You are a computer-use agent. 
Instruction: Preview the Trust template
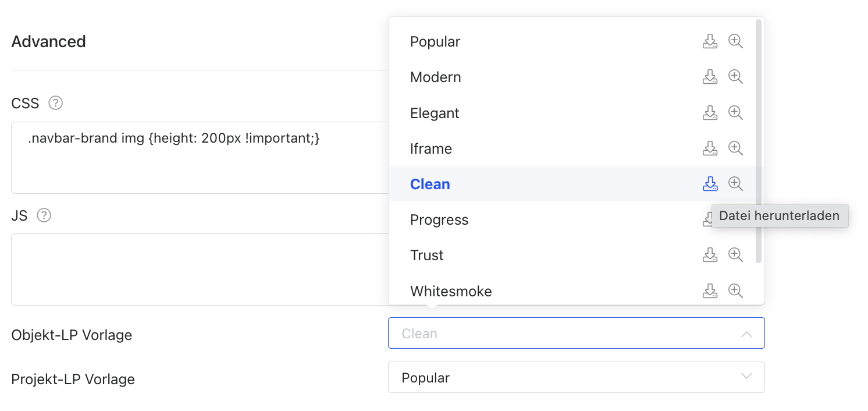point(735,255)
